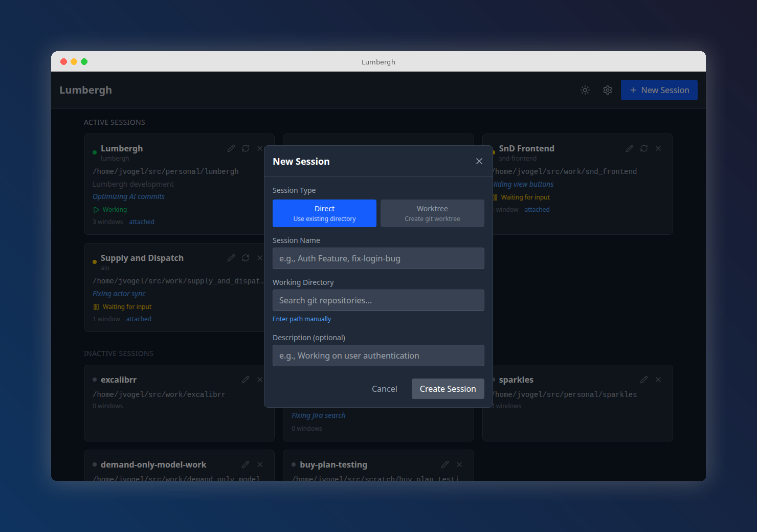Switch session type to Worktree
The height and width of the screenshot is (532, 757).
click(x=432, y=213)
